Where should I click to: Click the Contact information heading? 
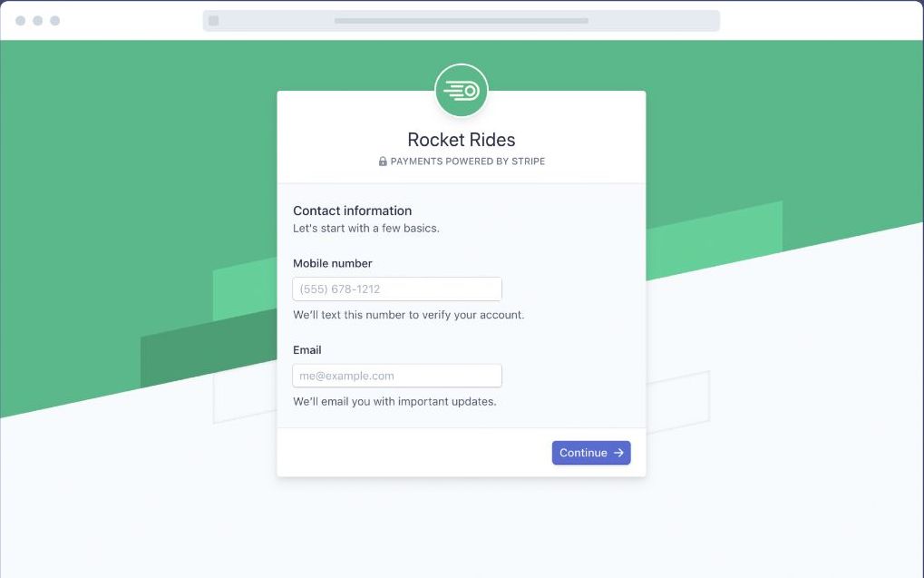coord(352,211)
